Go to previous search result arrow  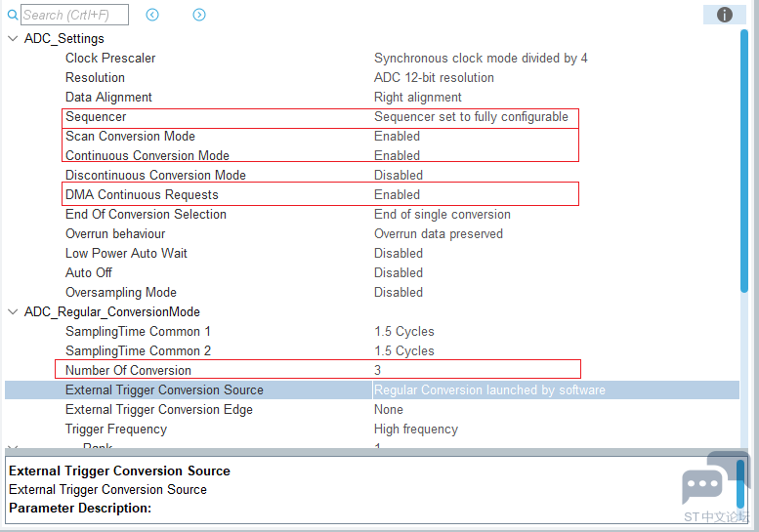(x=152, y=15)
